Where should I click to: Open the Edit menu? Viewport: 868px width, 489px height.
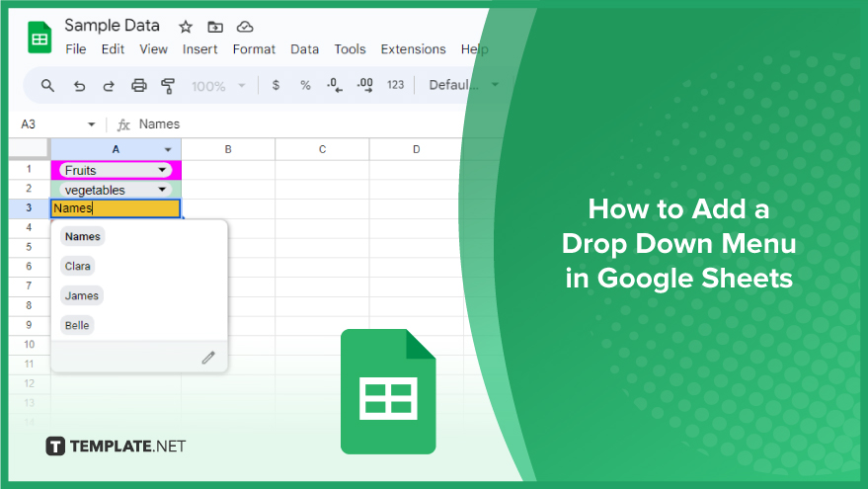click(x=113, y=49)
